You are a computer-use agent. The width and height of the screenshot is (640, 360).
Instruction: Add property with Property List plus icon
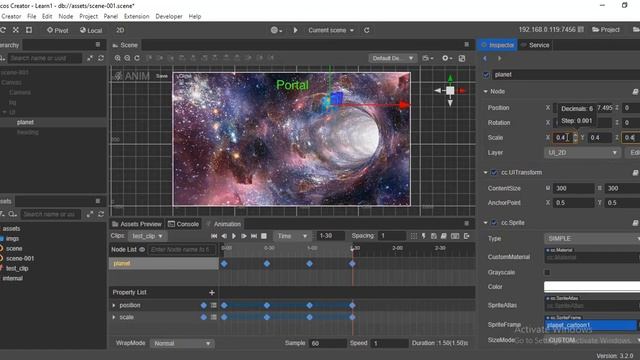(212, 292)
